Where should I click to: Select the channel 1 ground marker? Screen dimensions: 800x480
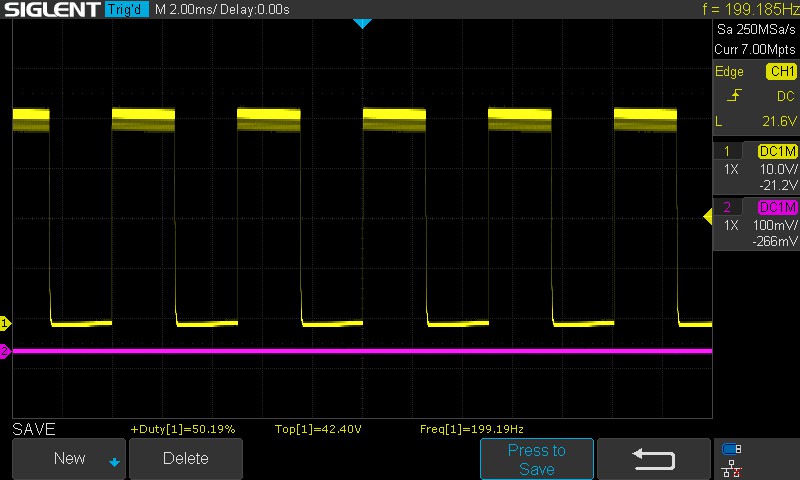coord(5,323)
